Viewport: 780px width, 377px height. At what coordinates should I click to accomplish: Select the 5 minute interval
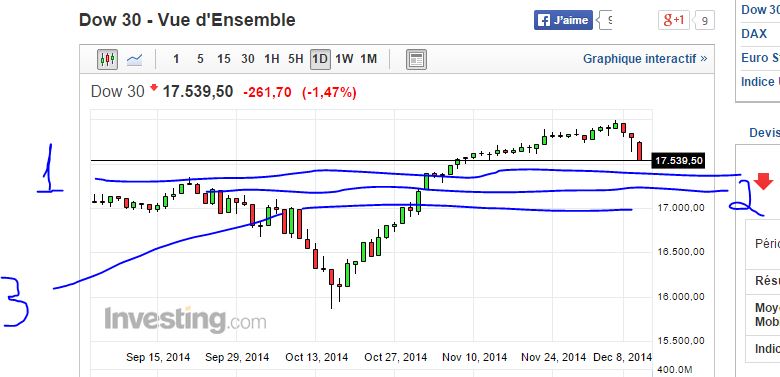[x=200, y=59]
